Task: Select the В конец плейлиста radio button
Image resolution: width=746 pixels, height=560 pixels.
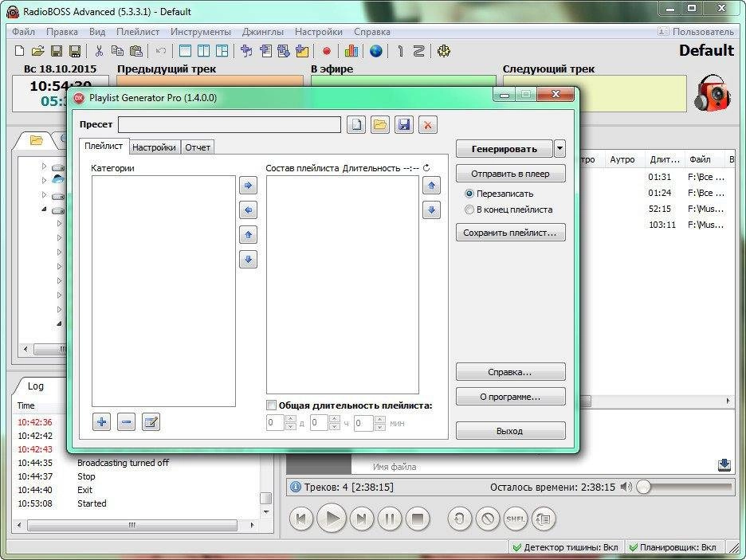Action: [x=469, y=210]
